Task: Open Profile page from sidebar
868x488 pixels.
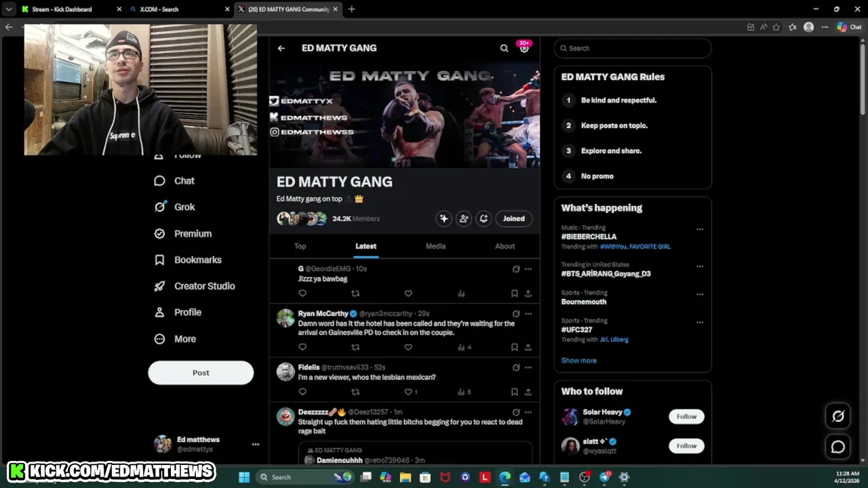Action: [x=177, y=312]
